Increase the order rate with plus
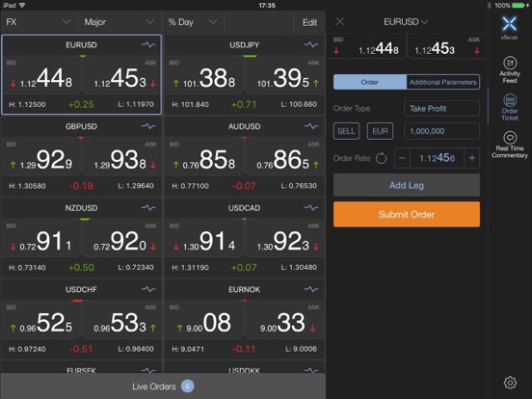 (471, 158)
